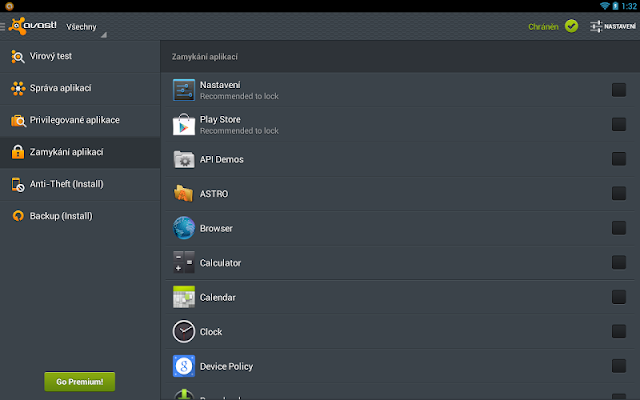Viewport: 640px width, 400px height.
Task: Open Virový test section
Action: [80, 56]
